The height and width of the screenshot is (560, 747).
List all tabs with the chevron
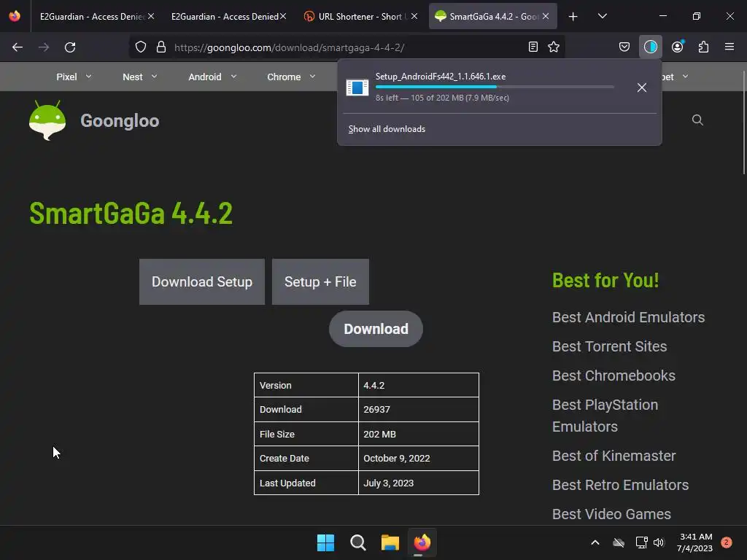[x=602, y=16]
